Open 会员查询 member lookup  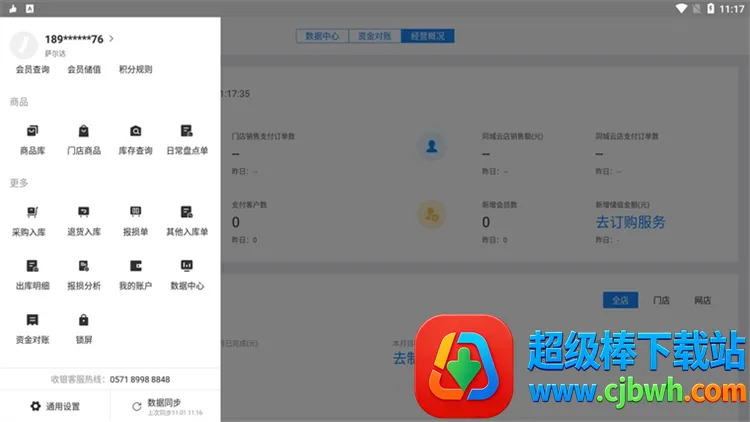point(33,69)
